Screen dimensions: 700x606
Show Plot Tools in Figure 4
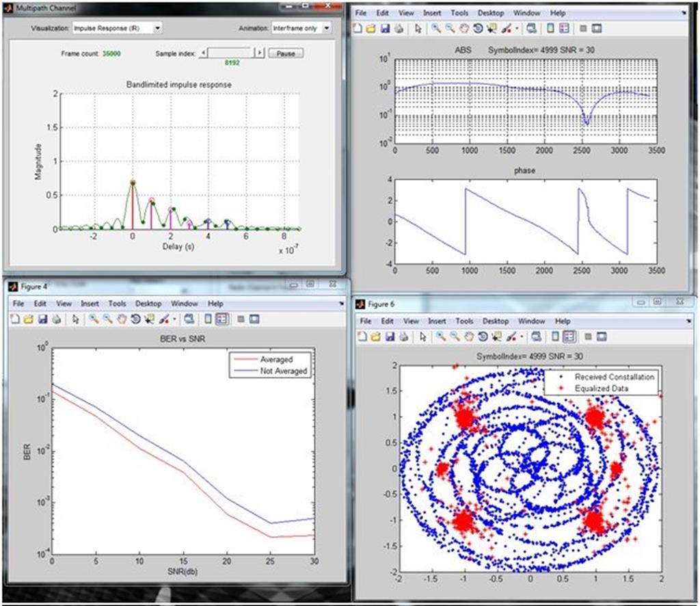click(254, 320)
